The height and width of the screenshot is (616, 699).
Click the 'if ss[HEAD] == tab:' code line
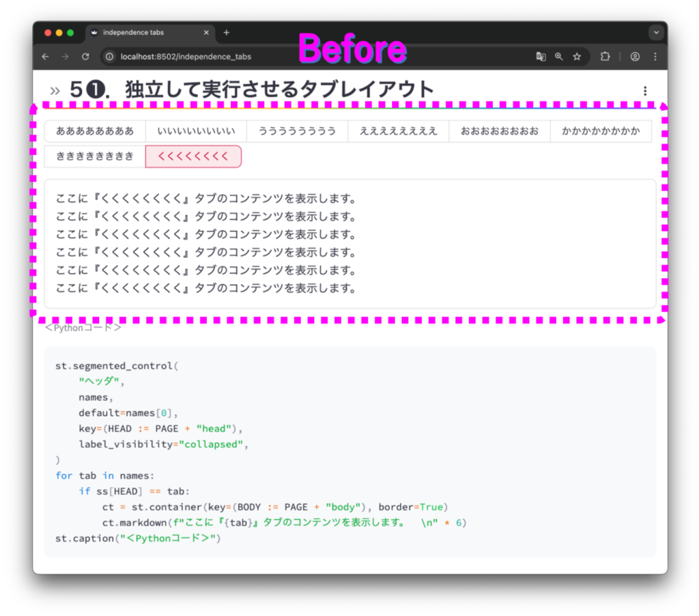click(x=134, y=491)
